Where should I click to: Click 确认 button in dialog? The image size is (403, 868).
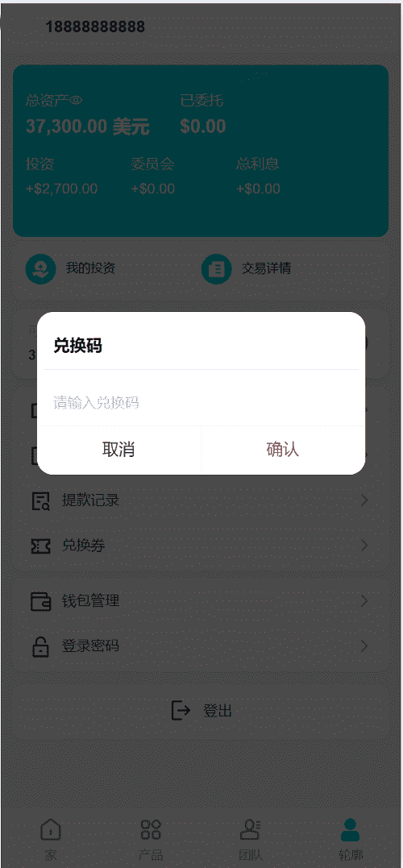pyautogui.click(x=283, y=450)
